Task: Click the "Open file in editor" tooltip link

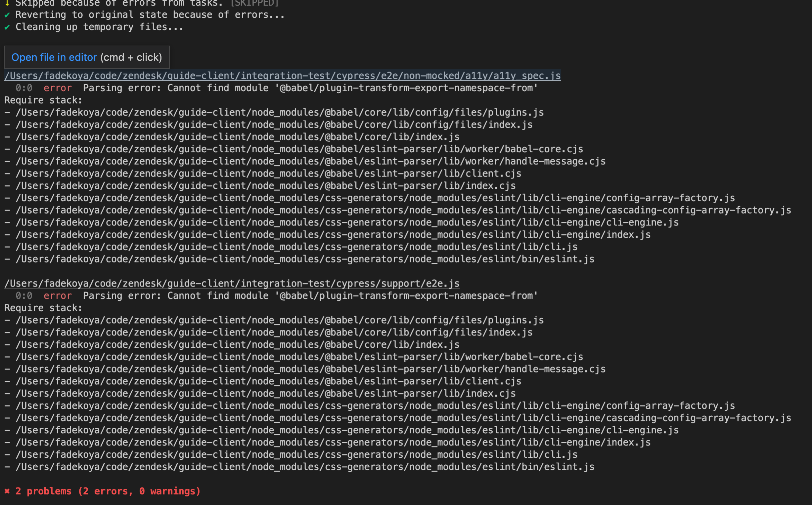Action: pyautogui.click(x=54, y=58)
